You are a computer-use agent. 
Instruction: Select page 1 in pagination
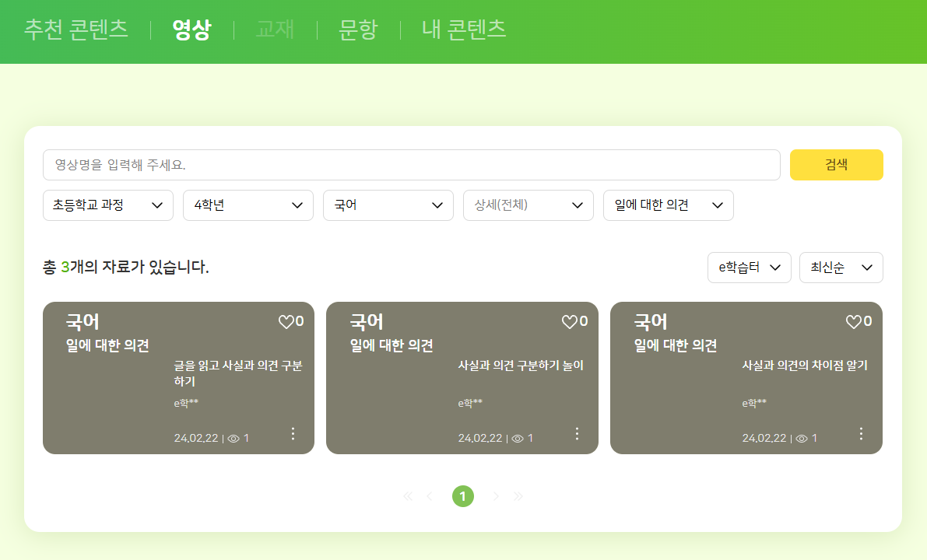point(462,496)
